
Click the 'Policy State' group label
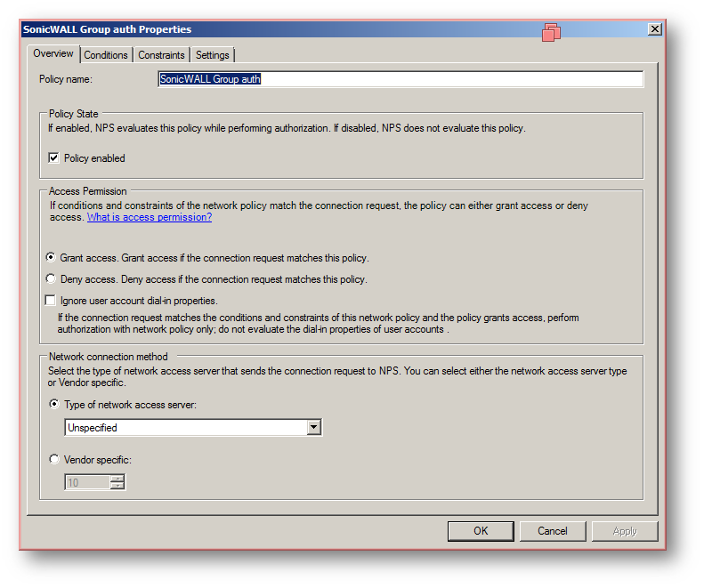tap(74, 114)
